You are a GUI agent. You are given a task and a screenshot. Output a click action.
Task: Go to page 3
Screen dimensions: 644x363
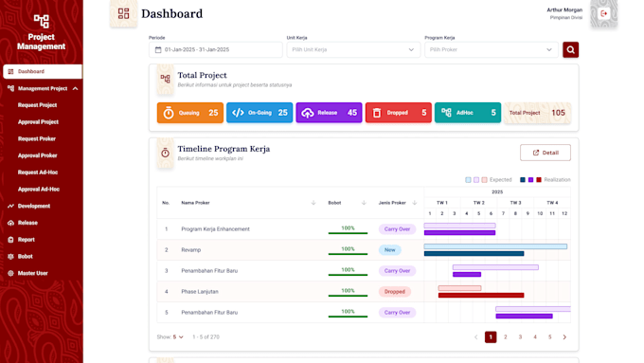pos(520,337)
